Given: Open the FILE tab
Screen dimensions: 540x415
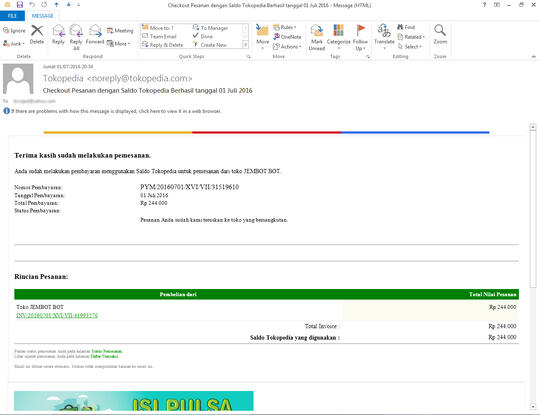Looking at the screenshot, I should pos(12,16).
